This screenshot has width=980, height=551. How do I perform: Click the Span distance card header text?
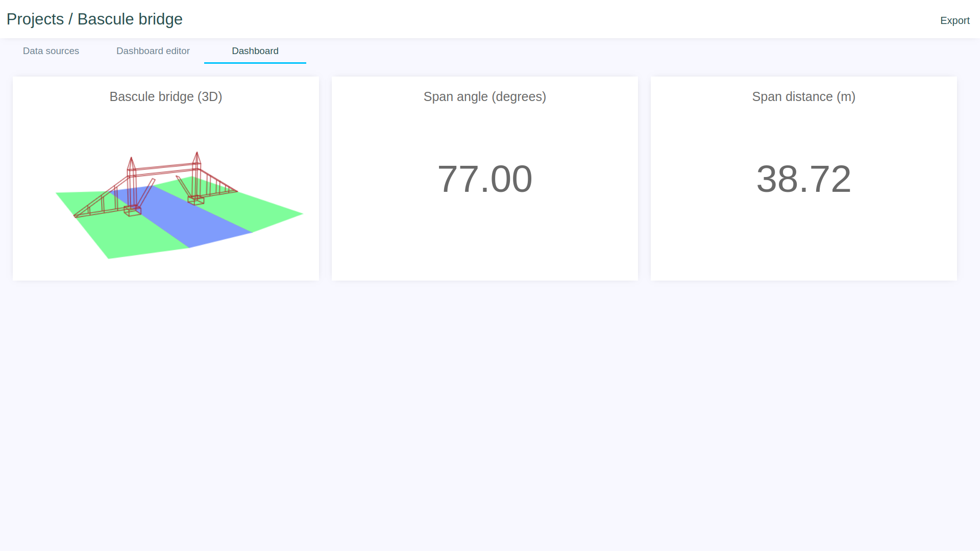pos(803,96)
